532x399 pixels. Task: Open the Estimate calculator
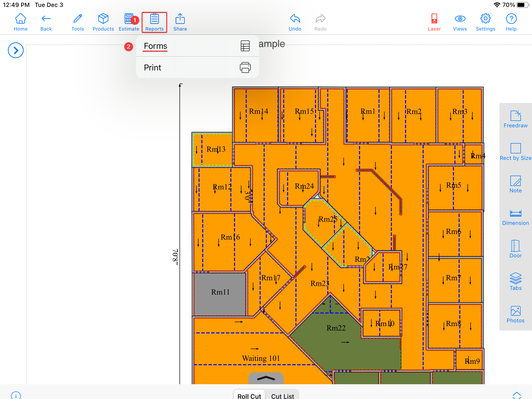tap(129, 22)
